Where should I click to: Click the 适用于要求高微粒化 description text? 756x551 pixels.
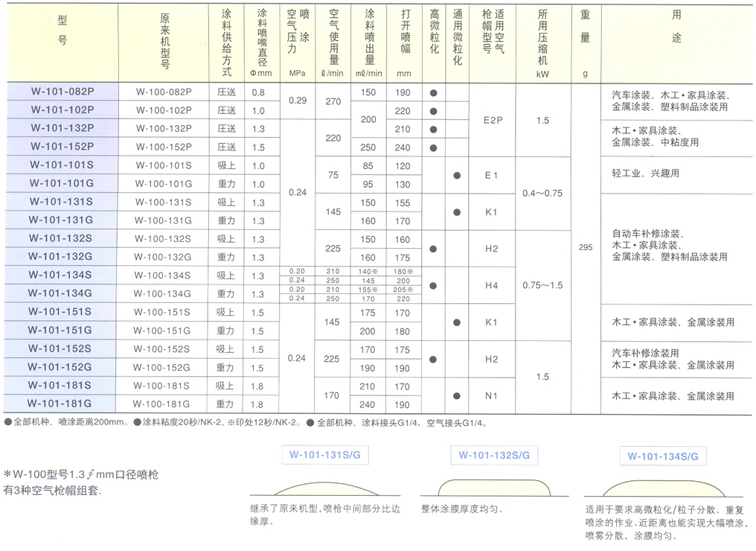[x=666, y=523]
